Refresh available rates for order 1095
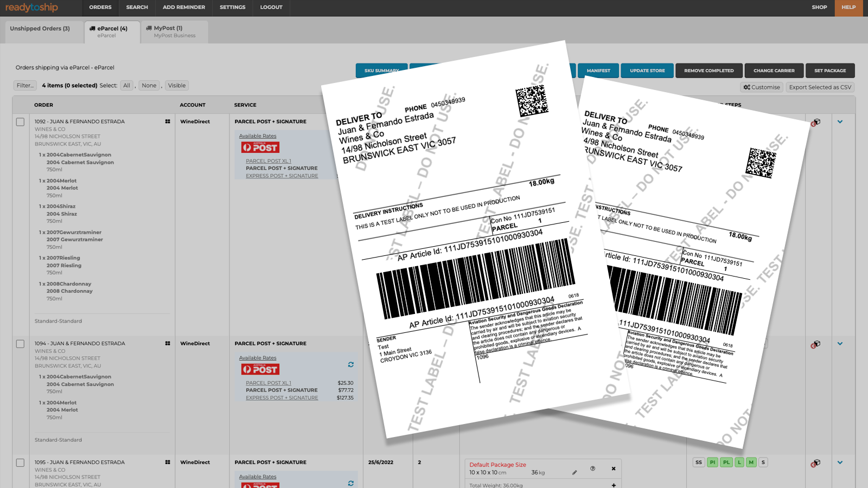Screen dimensions: 868x488 351,483
